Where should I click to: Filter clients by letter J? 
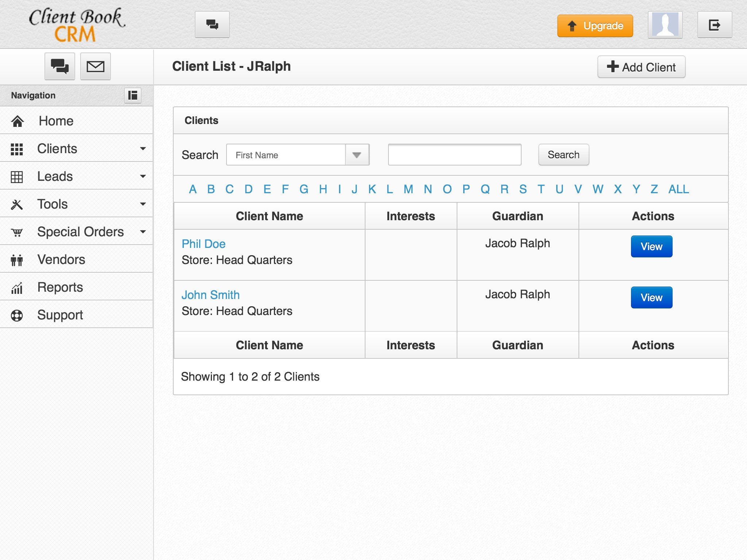point(354,189)
